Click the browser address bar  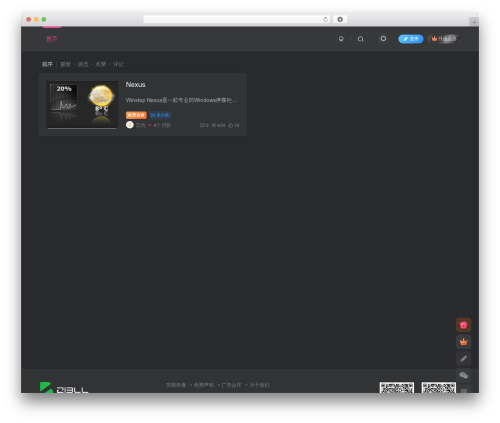pyautogui.click(x=237, y=19)
